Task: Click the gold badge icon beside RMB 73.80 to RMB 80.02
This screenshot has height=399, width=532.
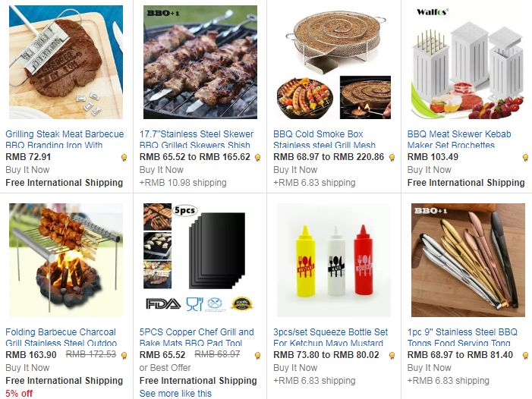Action: coord(392,355)
